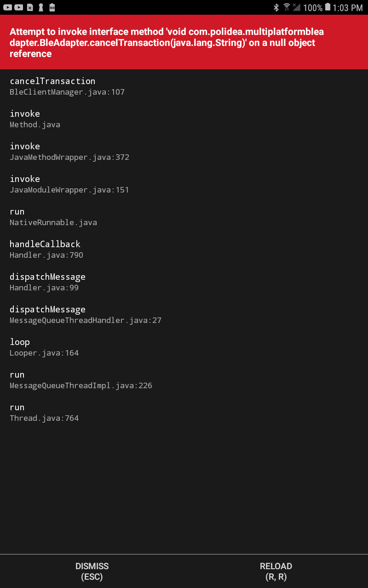Screen dimensions: 368x588
Task: Dismiss the error screen
Action: 92,571
